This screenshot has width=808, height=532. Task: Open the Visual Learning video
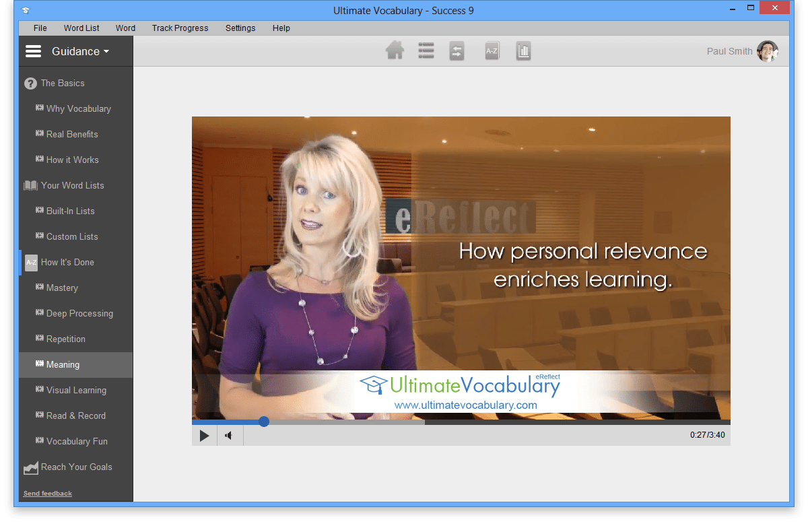(x=75, y=391)
